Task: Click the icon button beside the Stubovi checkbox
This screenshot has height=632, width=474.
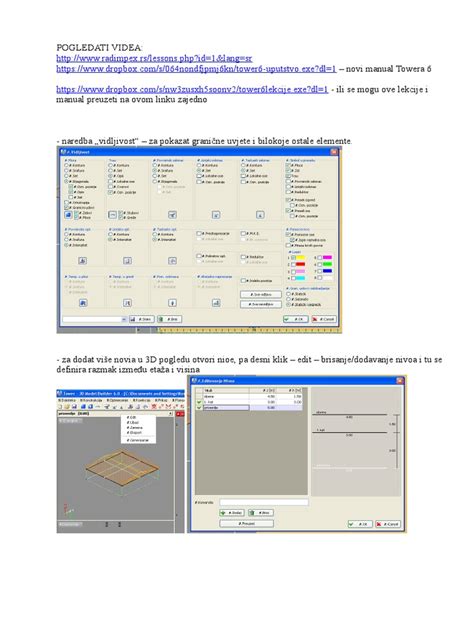Action: [x=112, y=215]
